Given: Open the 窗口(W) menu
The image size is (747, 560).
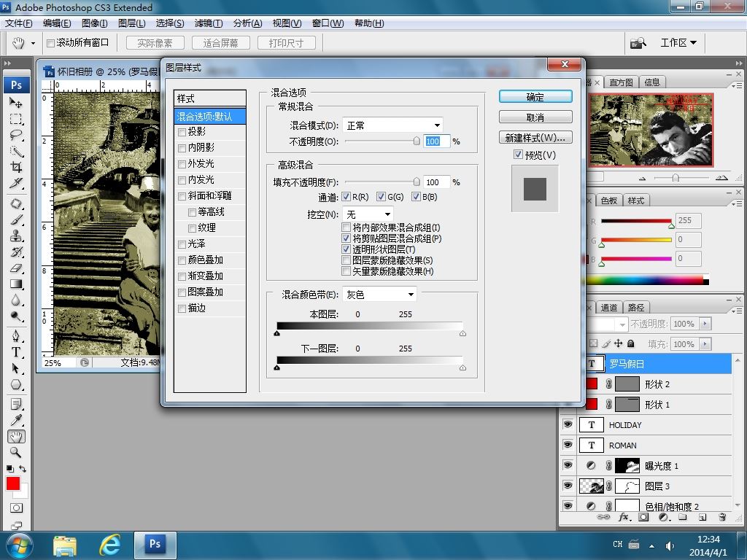Looking at the screenshot, I should tap(328, 23).
